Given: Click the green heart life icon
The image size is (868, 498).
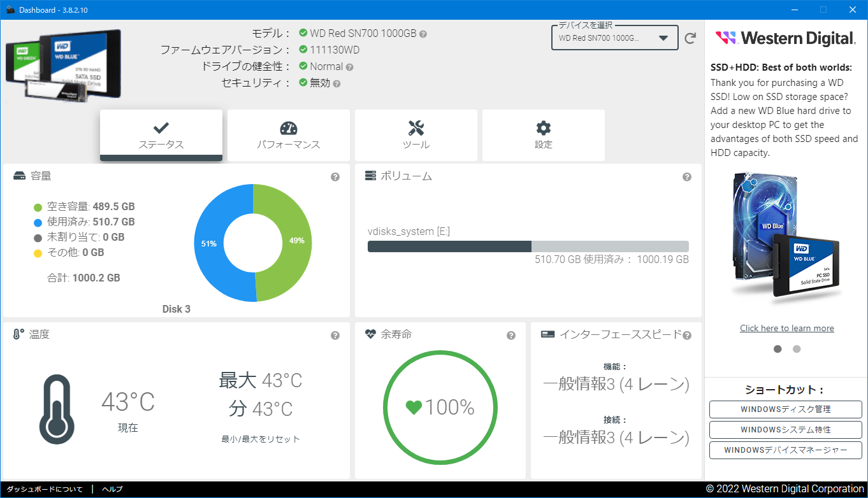Looking at the screenshot, I should coord(414,408).
